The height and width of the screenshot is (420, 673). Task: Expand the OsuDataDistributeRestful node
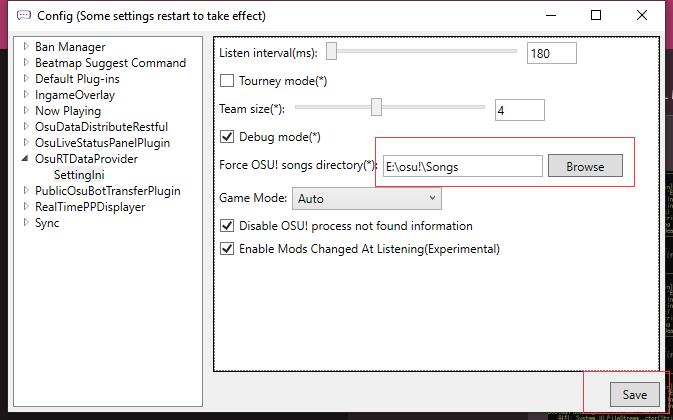(x=26, y=127)
